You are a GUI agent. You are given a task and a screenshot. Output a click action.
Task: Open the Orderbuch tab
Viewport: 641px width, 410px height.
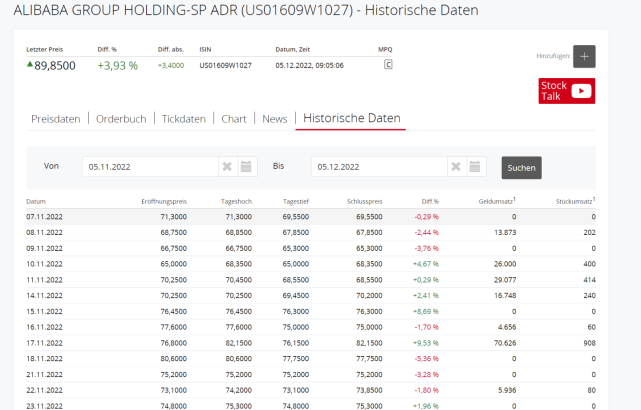tap(121, 119)
